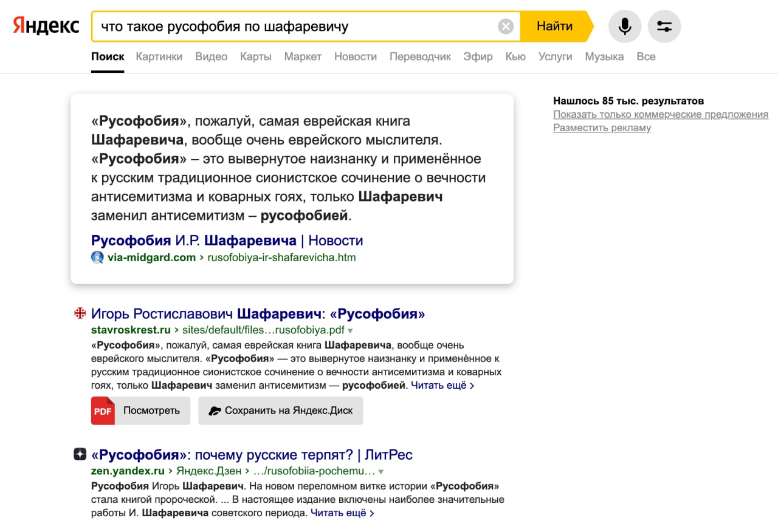
Task: Switch to the Картинки tab
Action: 159,56
